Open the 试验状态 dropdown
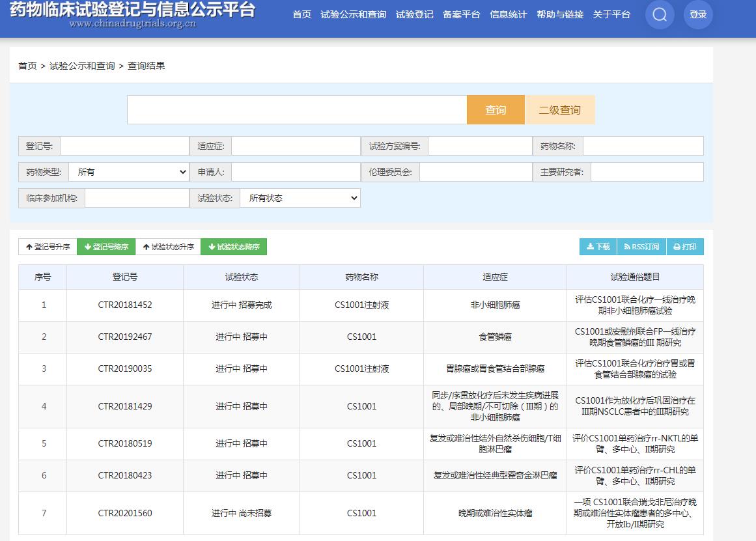The image size is (756, 541). [x=300, y=198]
